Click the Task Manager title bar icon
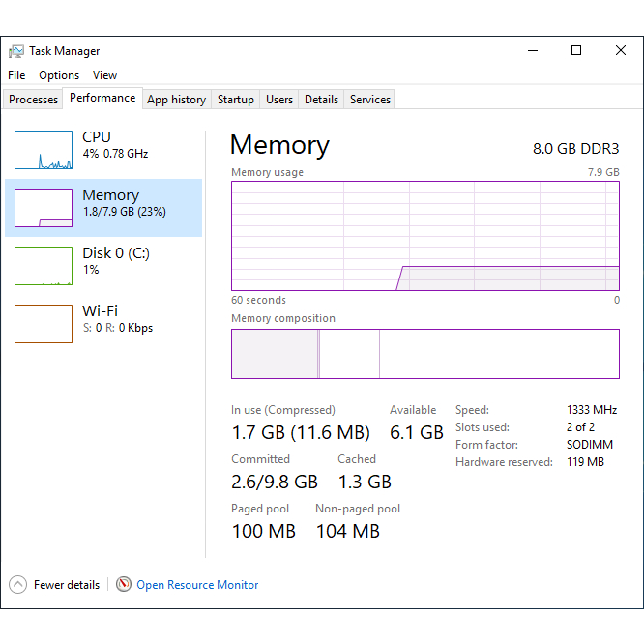Viewport: 644px width, 644px height. [16, 51]
